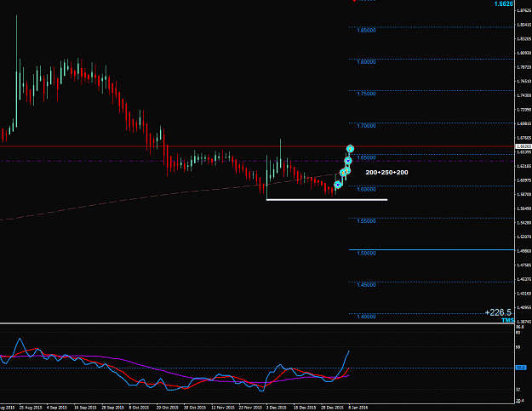The image size is (532, 411).
Task: Click the 8 Oct 2015 date label
Action: [x=139, y=408]
